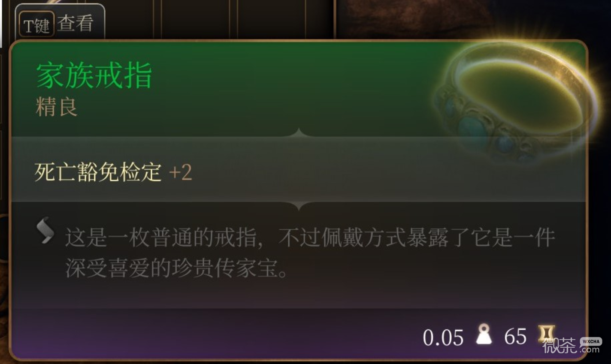
Task: Select the 精良 rarity label
Action: (56, 107)
